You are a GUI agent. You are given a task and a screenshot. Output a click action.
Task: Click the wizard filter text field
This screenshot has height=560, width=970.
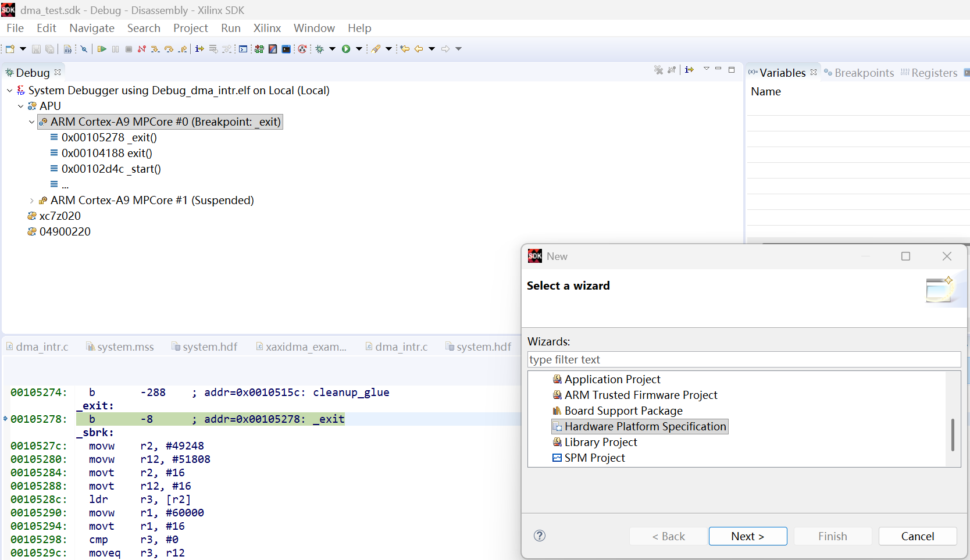click(744, 359)
